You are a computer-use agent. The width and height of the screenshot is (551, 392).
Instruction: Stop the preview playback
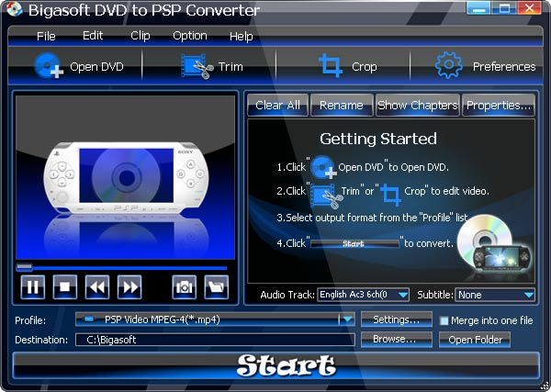pyautogui.click(x=65, y=287)
